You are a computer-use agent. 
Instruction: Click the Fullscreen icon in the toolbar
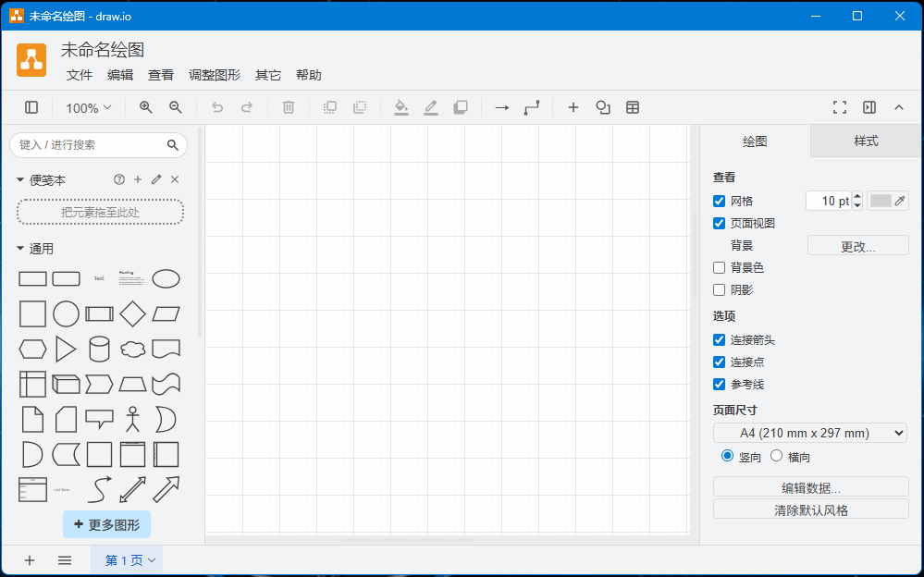coord(840,107)
